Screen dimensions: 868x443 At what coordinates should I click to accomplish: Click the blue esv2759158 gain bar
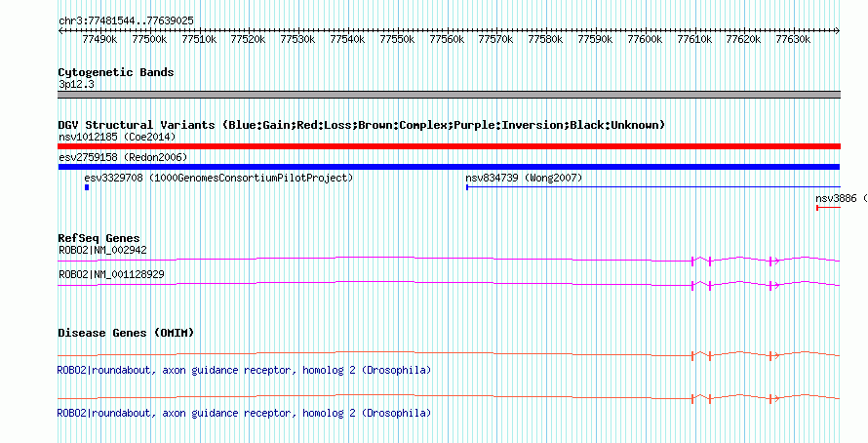[449, 167]
